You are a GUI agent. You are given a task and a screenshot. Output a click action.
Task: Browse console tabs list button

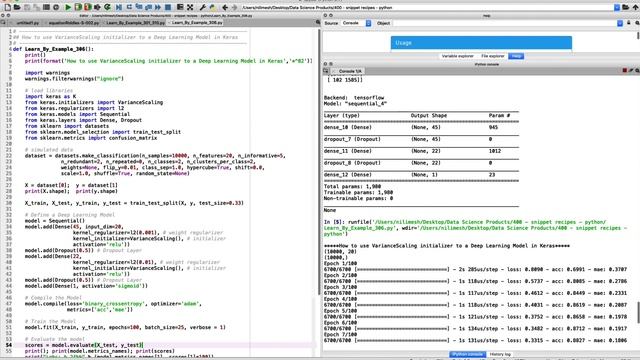[326, 71]
